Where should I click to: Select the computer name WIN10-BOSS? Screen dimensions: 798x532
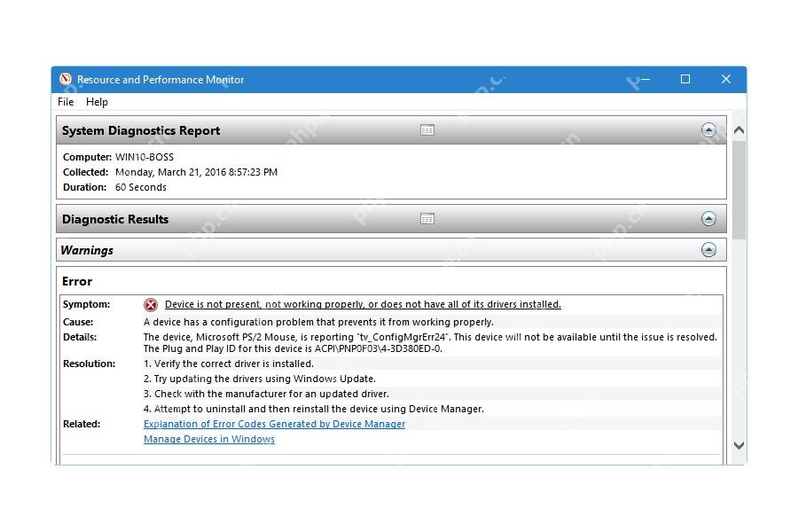145,157
